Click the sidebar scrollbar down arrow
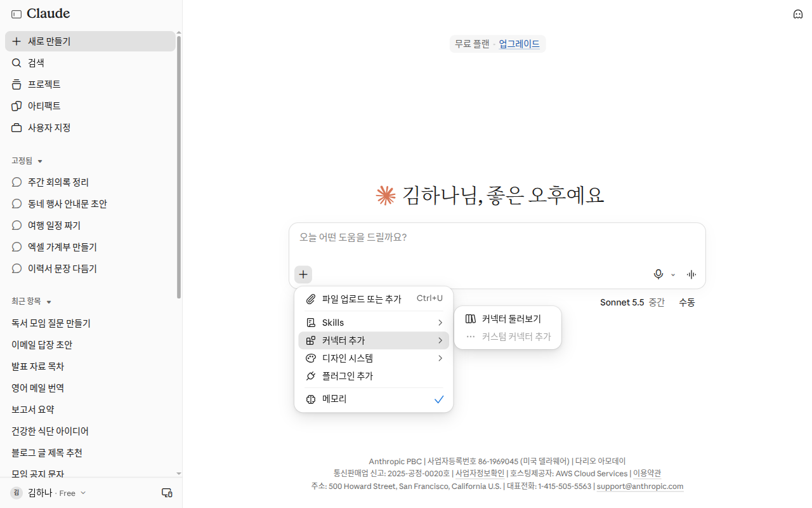The width and height of the screenshot is (812, 508). [x=179, y=474]
